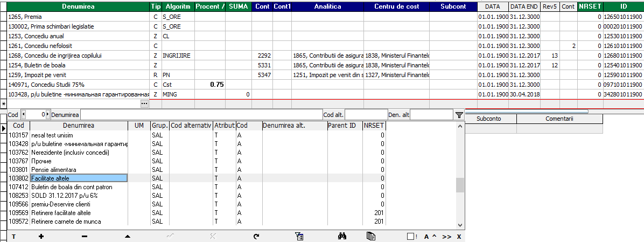Click the copy documents icon

(x=371, y=236)
